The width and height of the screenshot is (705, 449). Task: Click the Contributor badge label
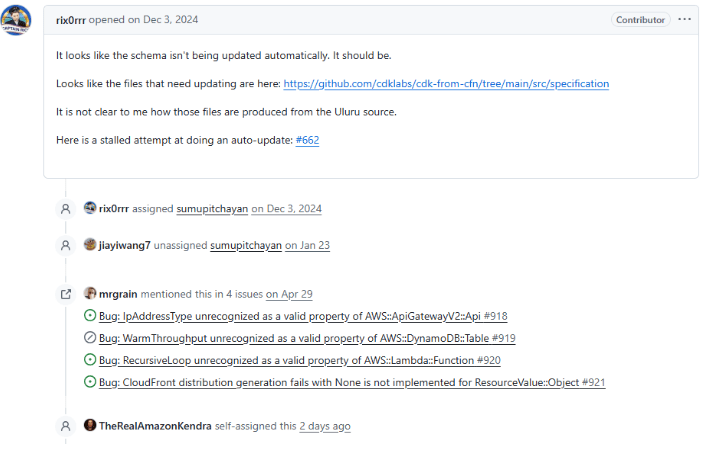(x=640, y=20)
